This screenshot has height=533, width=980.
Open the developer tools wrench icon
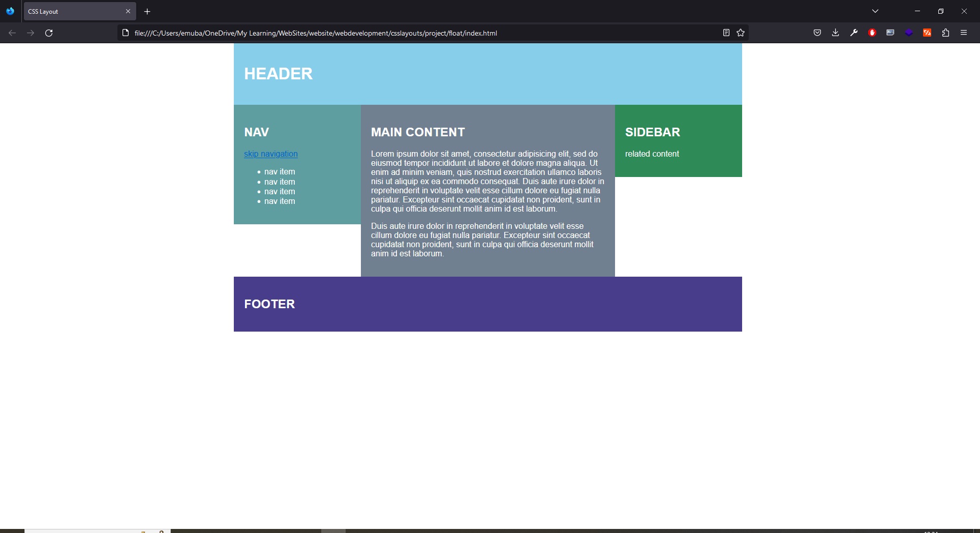(854, 33)
